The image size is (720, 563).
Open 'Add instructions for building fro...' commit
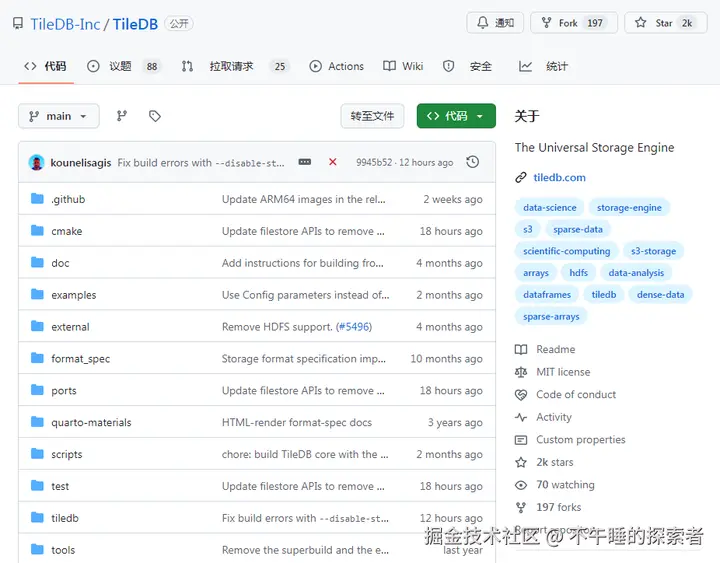(303, 263)
